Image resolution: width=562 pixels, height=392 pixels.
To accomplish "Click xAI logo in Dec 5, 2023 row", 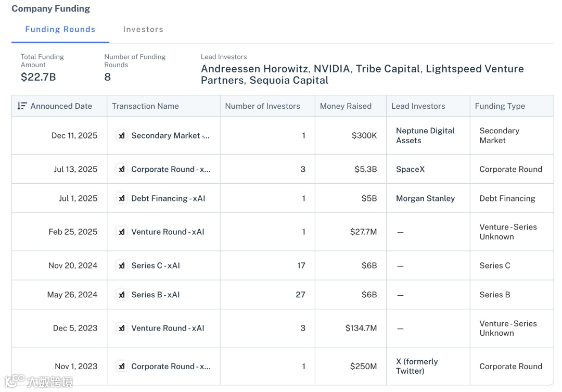I will click(122, 328).
